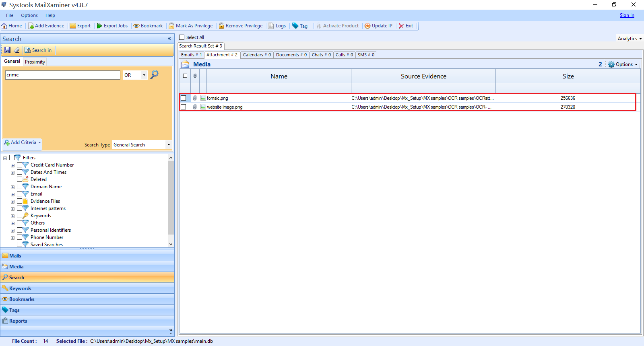Expand the Evidence Files filter node

(x=12, y=202)
